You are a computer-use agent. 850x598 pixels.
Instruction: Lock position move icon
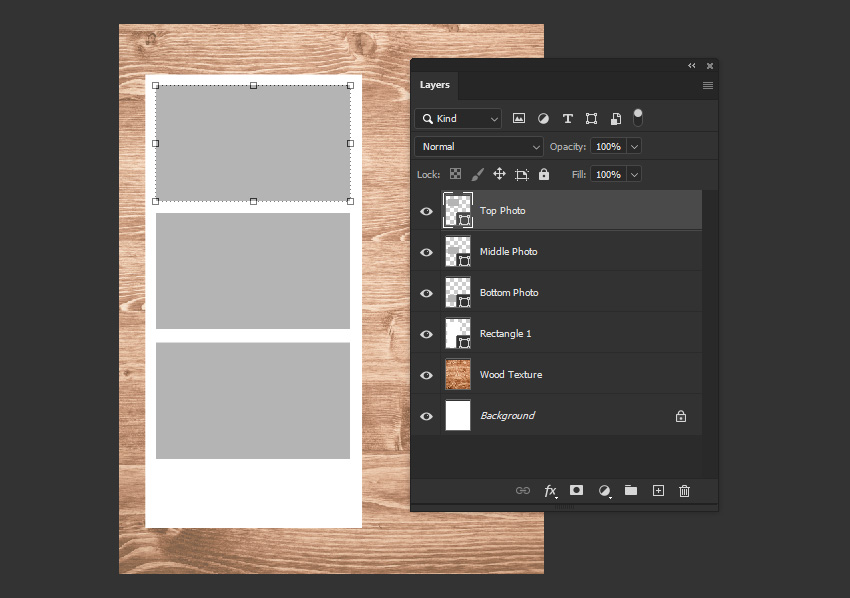tap(499, 174)
